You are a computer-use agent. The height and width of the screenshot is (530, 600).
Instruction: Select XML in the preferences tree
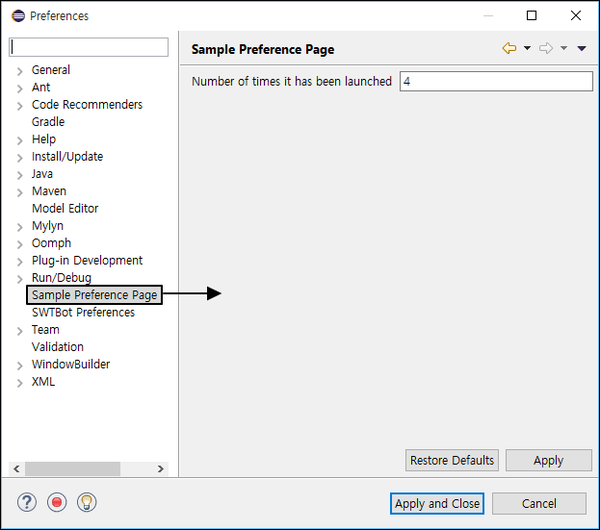click(x=43, y=382)
